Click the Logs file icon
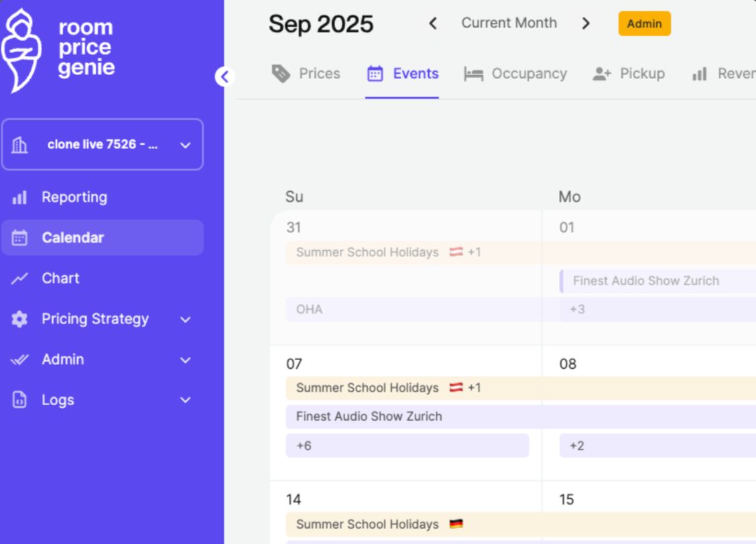 [19, 400]
